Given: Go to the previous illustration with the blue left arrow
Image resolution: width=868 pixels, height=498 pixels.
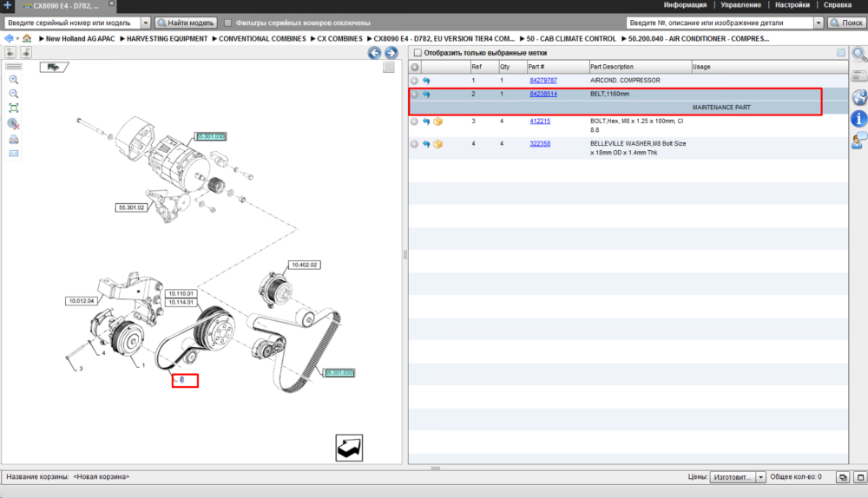Looking at the screenshot, I should (x=374, y=53).
